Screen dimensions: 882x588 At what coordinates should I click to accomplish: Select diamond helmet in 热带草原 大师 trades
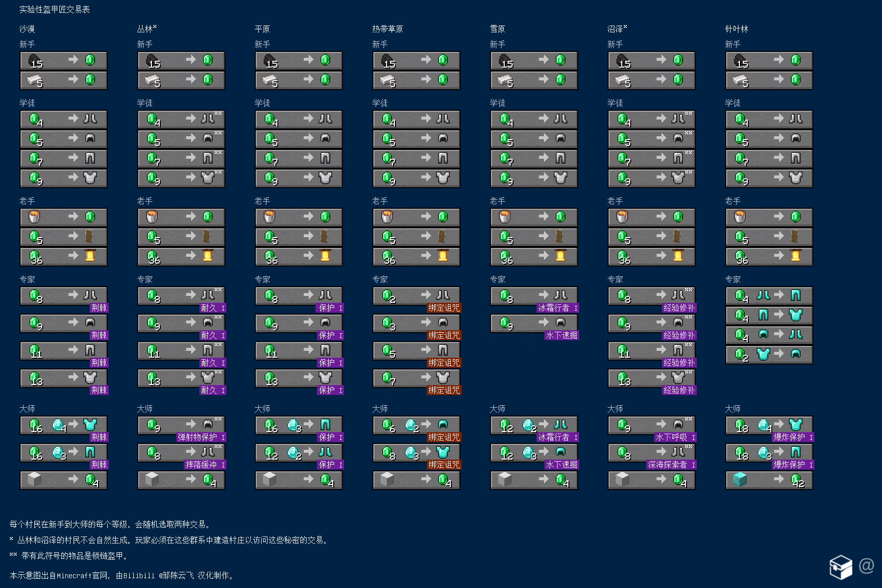click(443, 424)
